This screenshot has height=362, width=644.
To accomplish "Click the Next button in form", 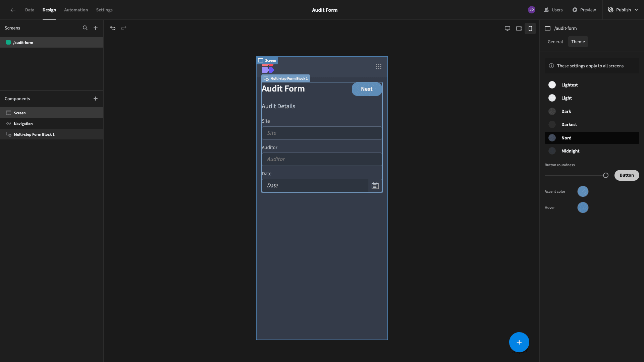I will click(367, 89).
